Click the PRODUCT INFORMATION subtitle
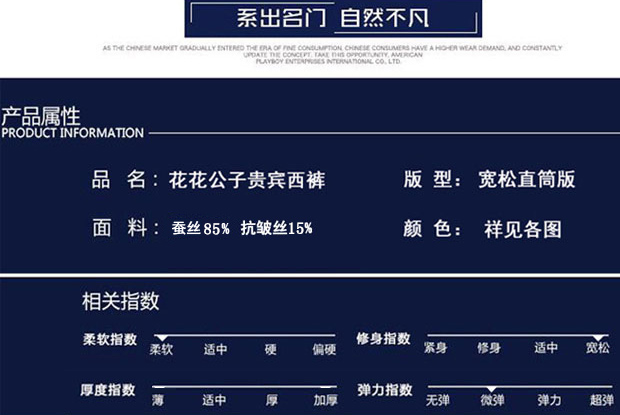Image resolution: width=620 pixels, height=415 pixels. point(72,133)
